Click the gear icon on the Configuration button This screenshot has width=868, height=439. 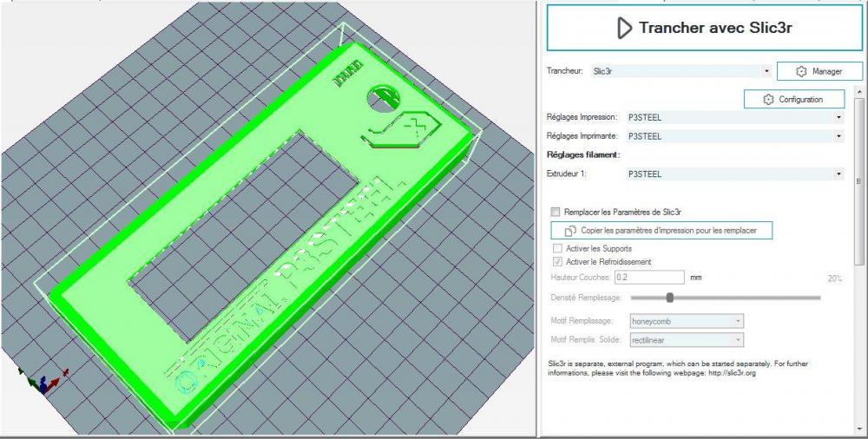click(x=768, y=100)
